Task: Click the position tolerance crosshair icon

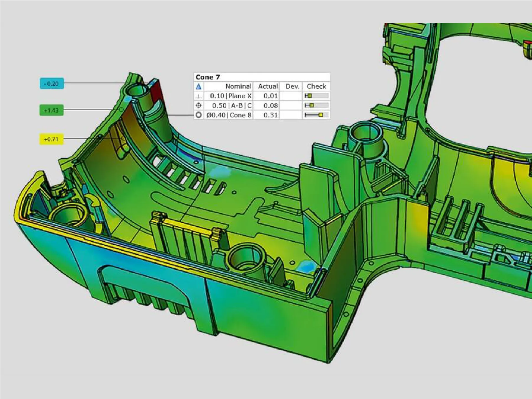Action: click(198, 106)
